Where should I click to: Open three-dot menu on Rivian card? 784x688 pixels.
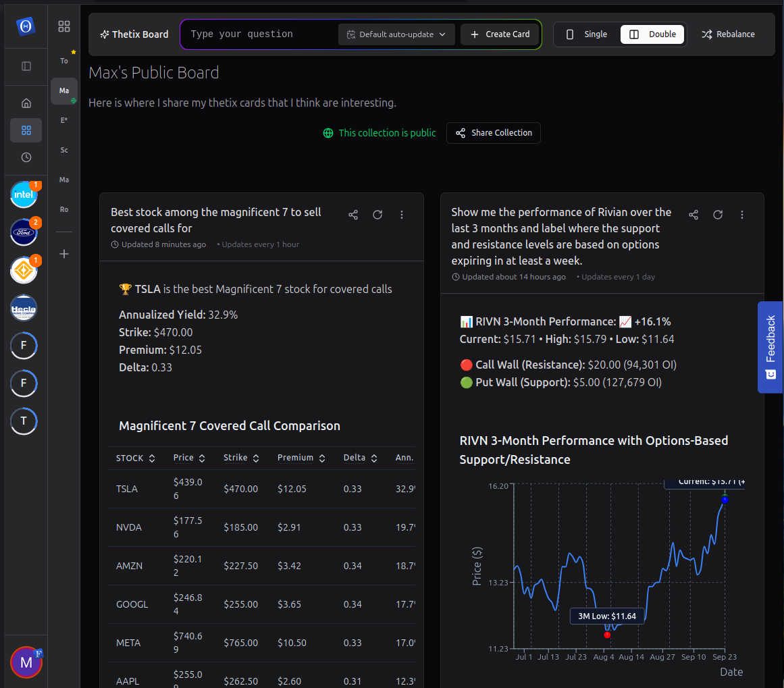(742, 215)
